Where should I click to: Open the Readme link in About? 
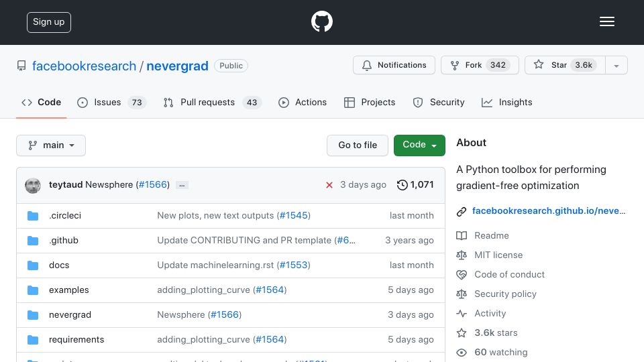pyautogui.click(x=492, y=235)
